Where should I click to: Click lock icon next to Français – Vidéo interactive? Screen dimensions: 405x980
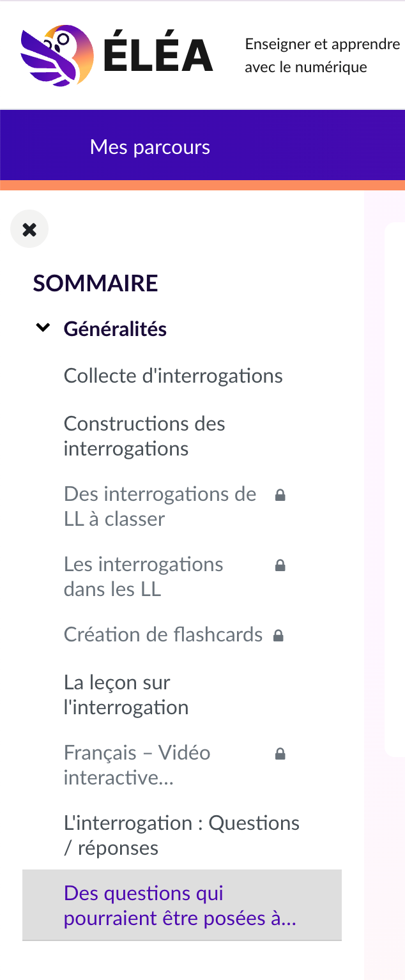click(280, 754)
